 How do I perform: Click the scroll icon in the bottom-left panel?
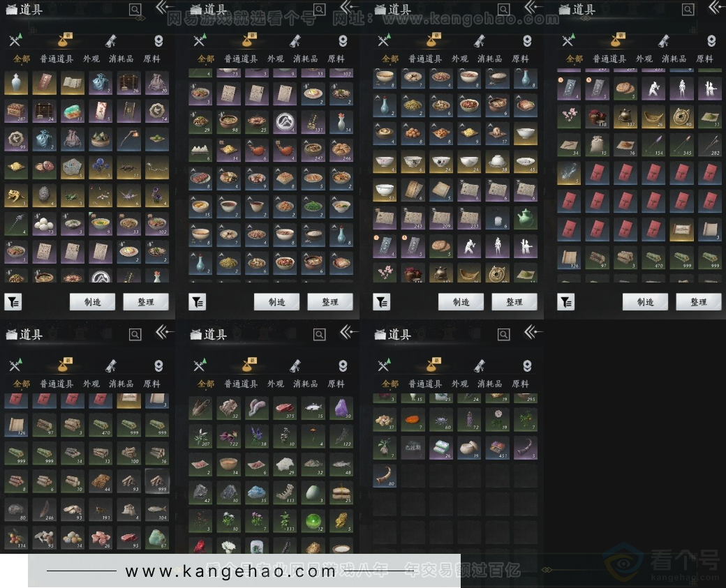(111, 366)
